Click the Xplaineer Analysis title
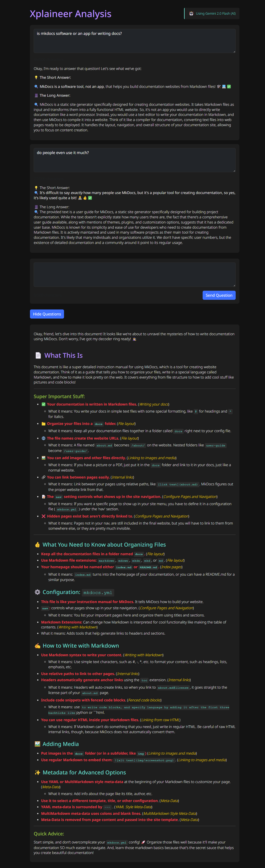Screen dimensions: 265x868 tap(71, 14)
